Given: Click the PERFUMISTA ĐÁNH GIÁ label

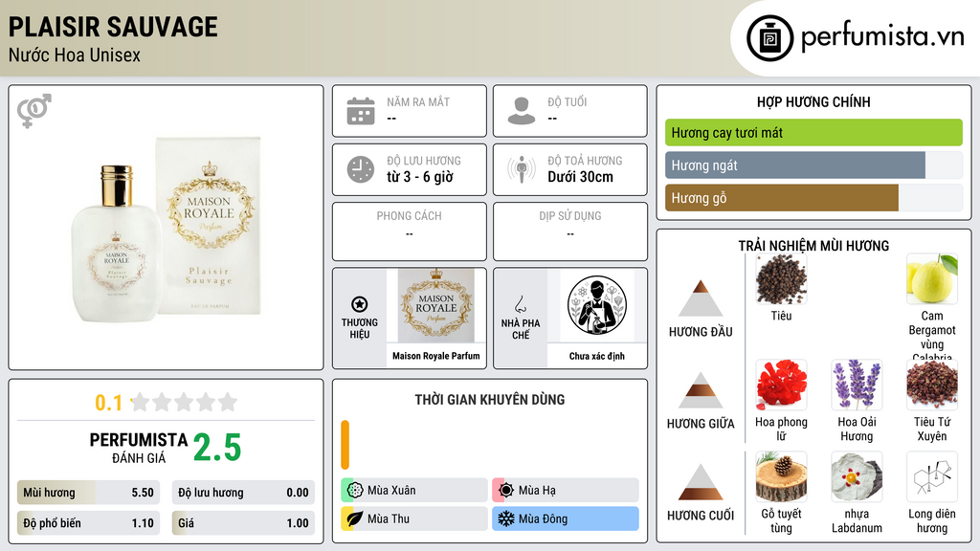Looking at the screenshot, I should click(x=139, y=448).
